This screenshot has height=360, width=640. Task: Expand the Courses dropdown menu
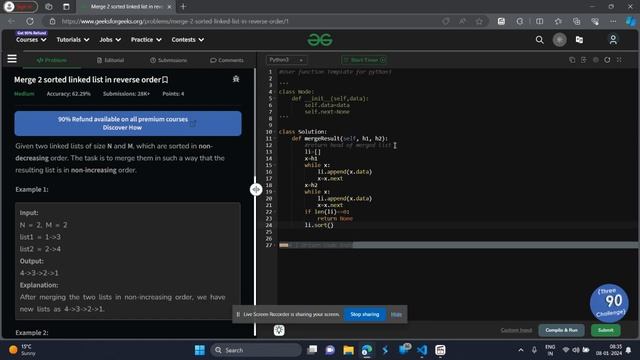[31, 40]
